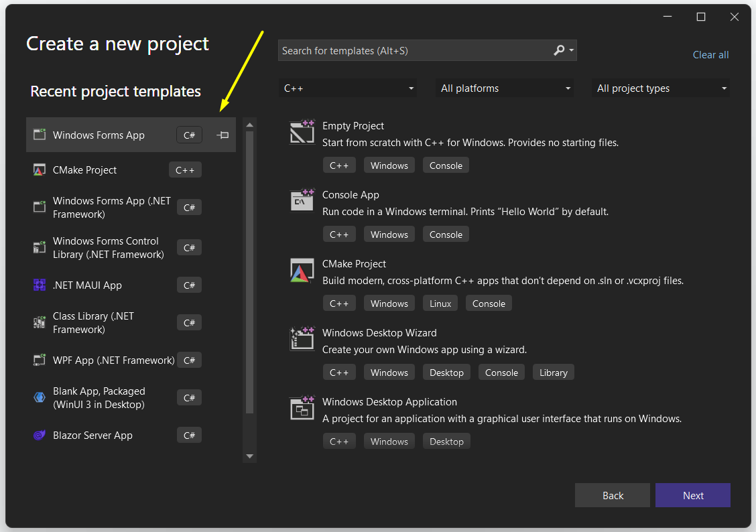756x532 pixels.
Task: Click the Console App template icon
Action: pos(302,200)
